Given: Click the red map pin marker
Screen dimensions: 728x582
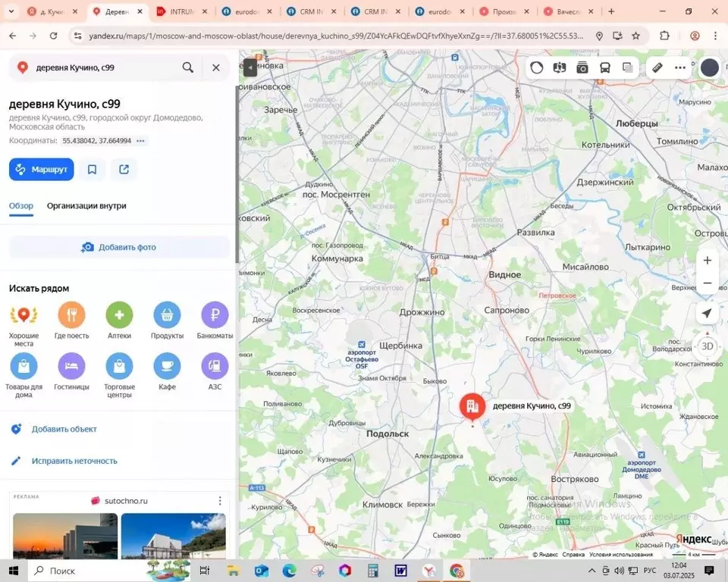Looking at the screenshot, I should [x=472, y=406].
